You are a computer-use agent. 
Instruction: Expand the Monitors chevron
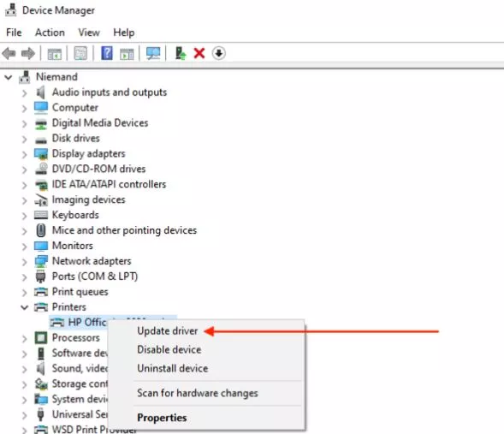pos(25,247)
